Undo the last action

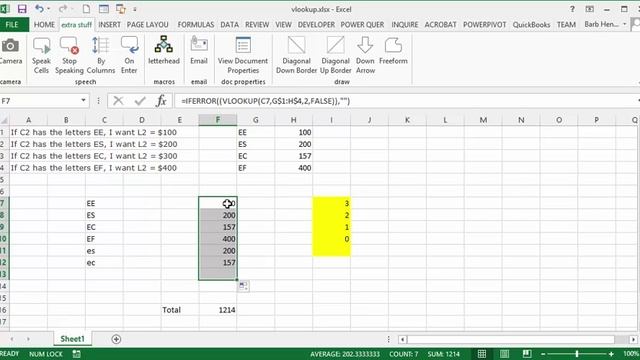[x=39, y=9]
